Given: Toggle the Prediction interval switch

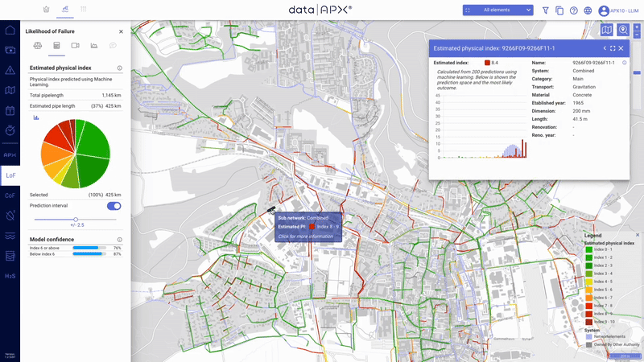Looking at the screenshot, I should (x=114, y=206).
